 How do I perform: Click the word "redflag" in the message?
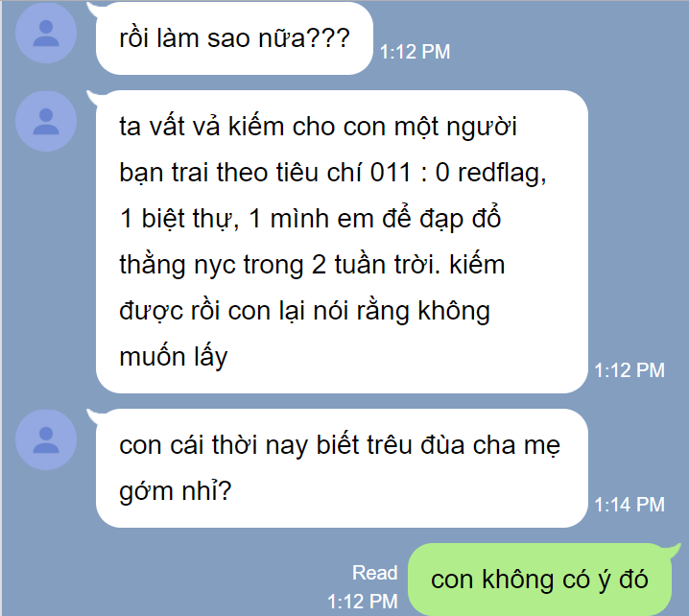pyautogui.click(x=498, y=173)
